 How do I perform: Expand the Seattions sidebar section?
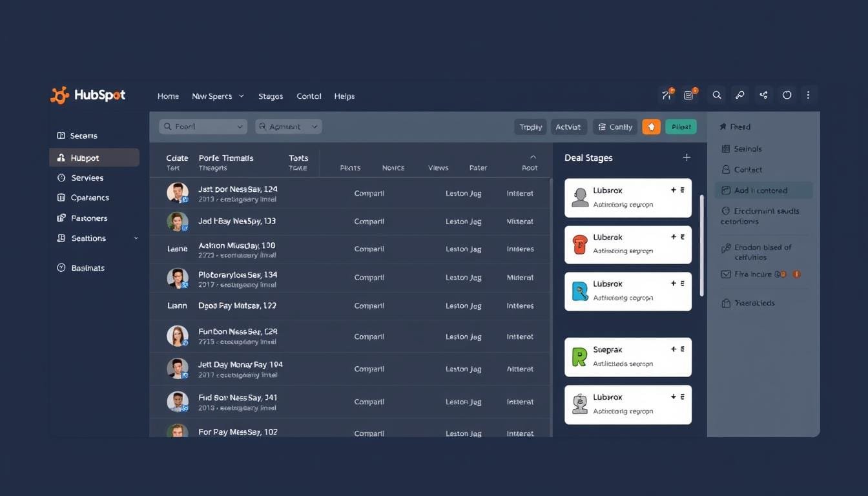(136, 238)
